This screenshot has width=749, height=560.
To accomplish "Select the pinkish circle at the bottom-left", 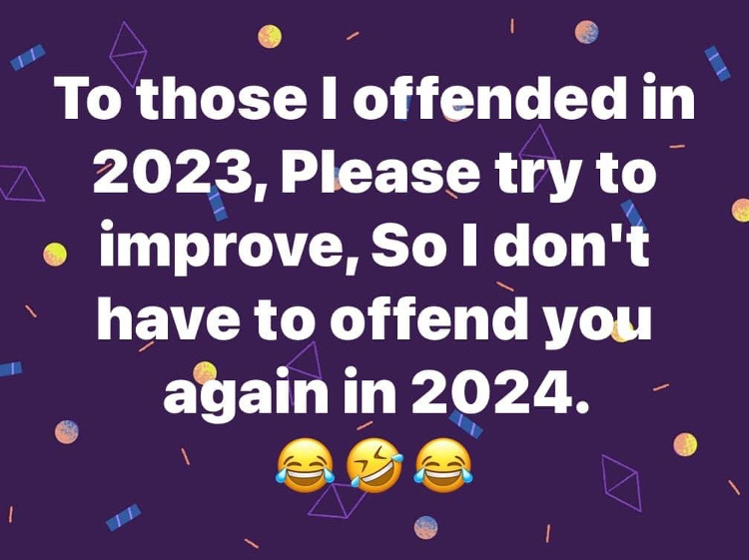I will pos(66,432).
